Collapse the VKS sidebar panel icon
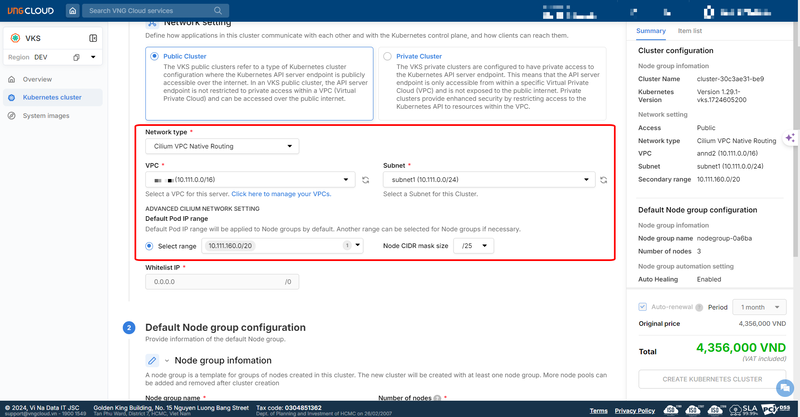This screenshot has width=800, height=417. [x=93, y=38]
